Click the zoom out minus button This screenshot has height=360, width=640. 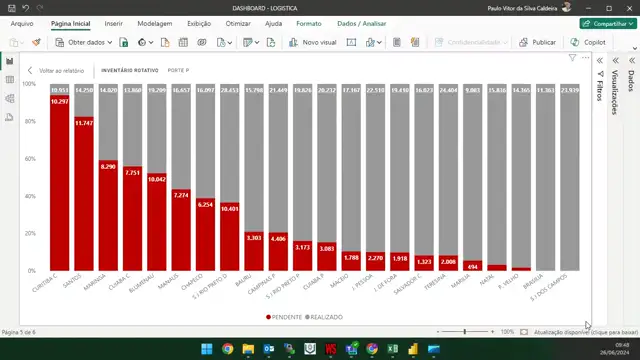438,332
